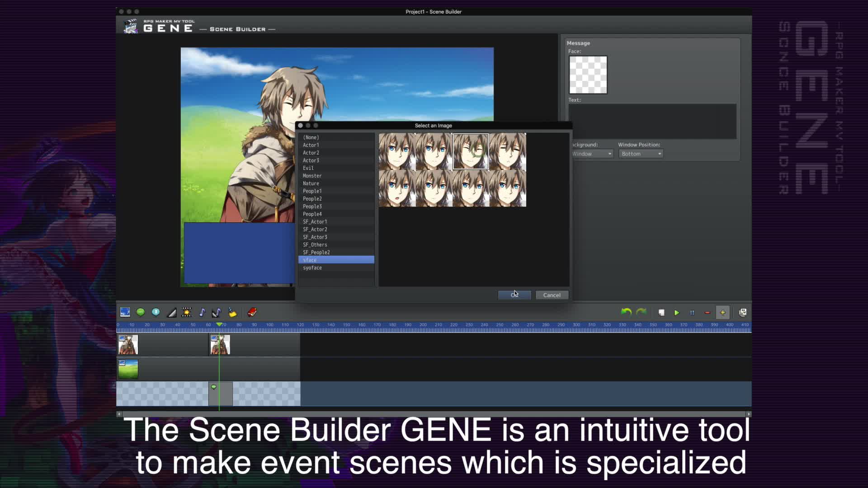Pick the bottom-left open-mouth face thumbnail
The height and width of the screenshot is (488, 868).
pyautogui.click(x=397, y=189)
